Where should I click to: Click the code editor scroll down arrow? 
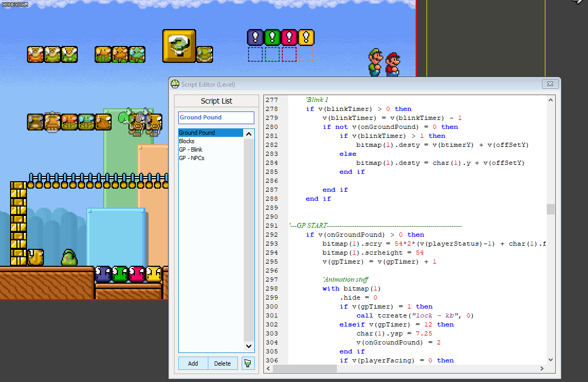click(550, 359)
